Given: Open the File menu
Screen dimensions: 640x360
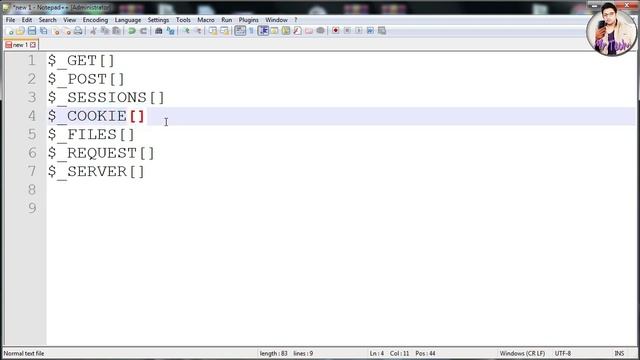Looking at the screenshot, I should pos(10,20).
